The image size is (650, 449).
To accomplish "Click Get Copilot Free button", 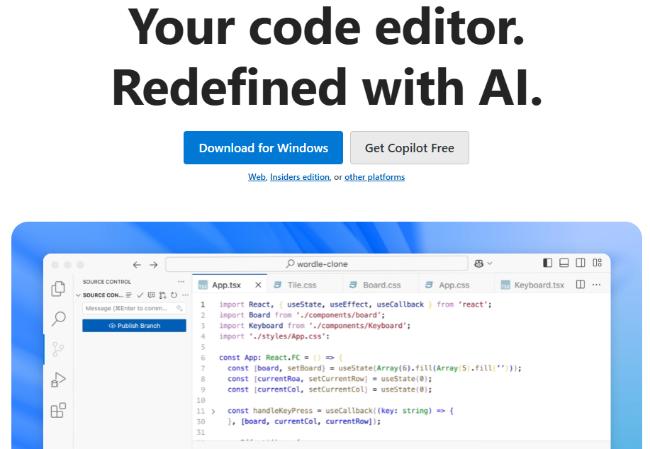I will [x=410, y=148].
